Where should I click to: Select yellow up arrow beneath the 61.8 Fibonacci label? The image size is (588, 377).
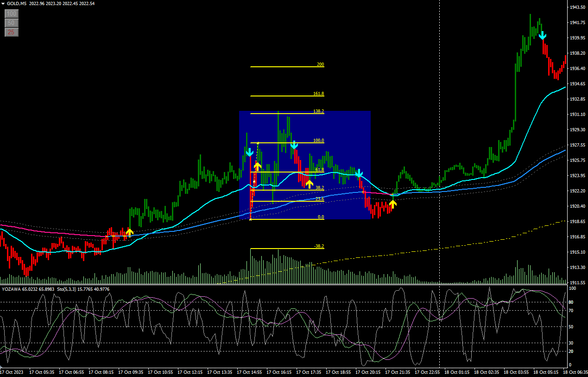coord(309,184)
